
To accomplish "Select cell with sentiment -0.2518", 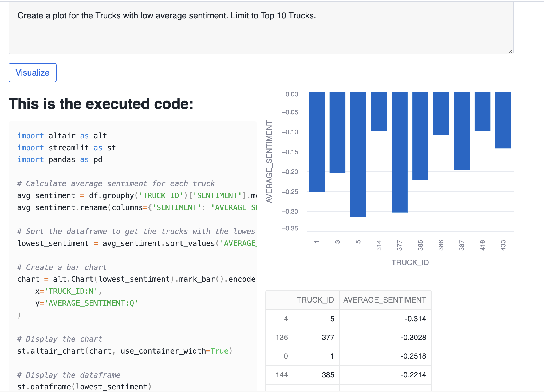I will pos(385,356).
